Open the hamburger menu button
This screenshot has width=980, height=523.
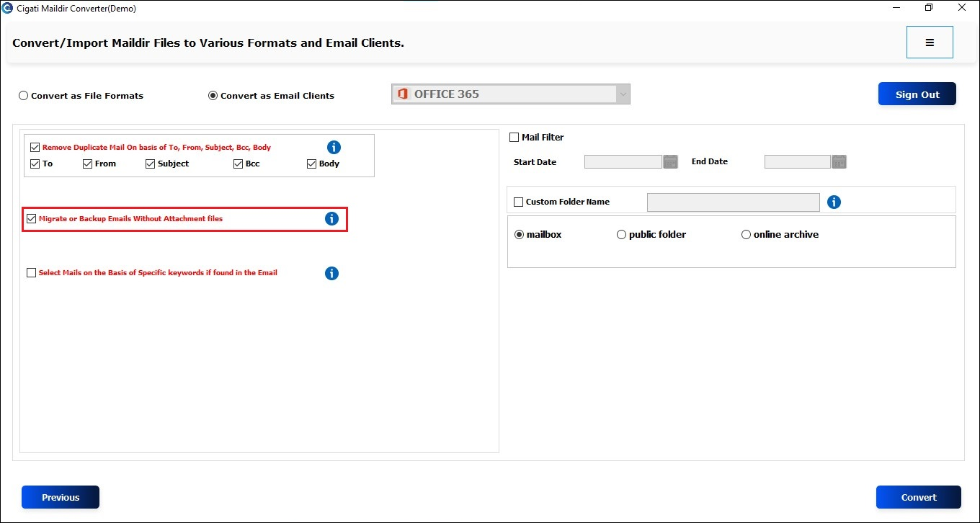click(x=930, y=43)
